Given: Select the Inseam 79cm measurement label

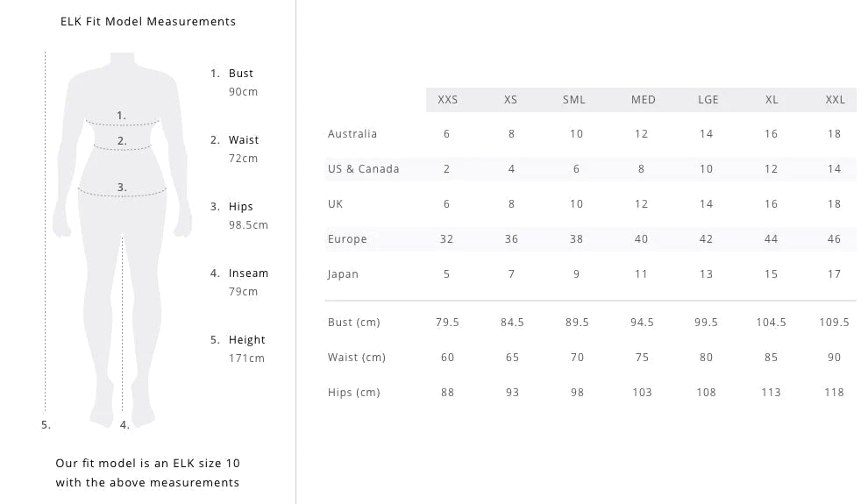Looking at the screenshot, I should [239, 282].
